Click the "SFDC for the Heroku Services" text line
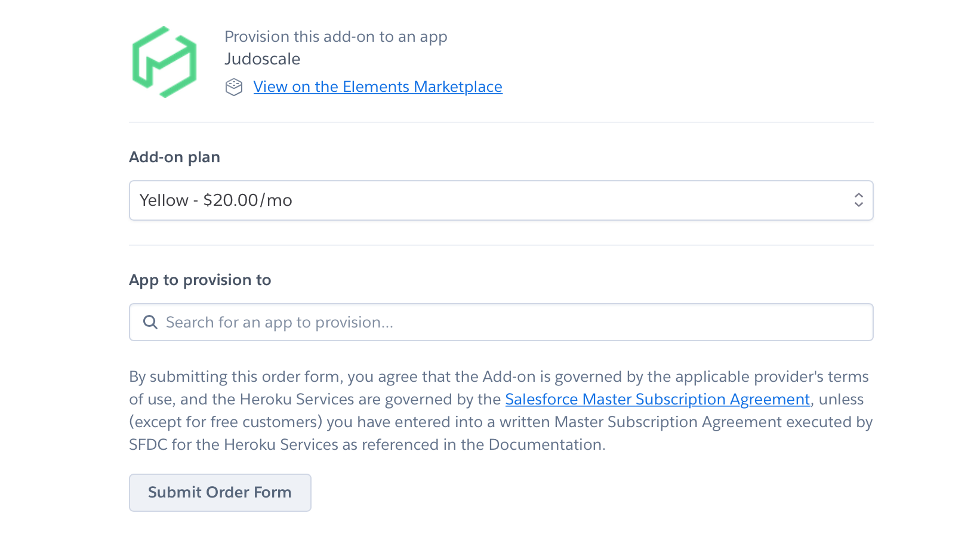Image resolution: width=980 pixels, height=550 pixels. coord(233,445)
